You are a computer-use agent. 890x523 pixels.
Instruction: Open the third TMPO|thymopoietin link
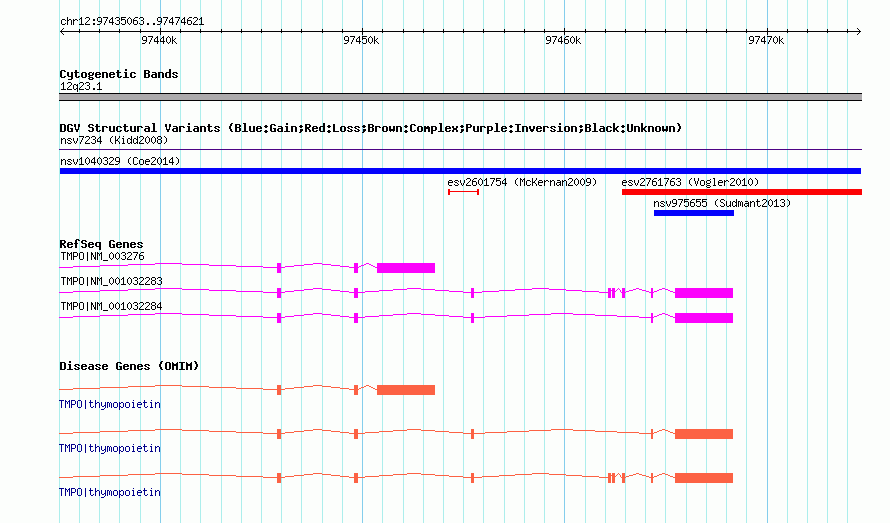pos(110,492)
